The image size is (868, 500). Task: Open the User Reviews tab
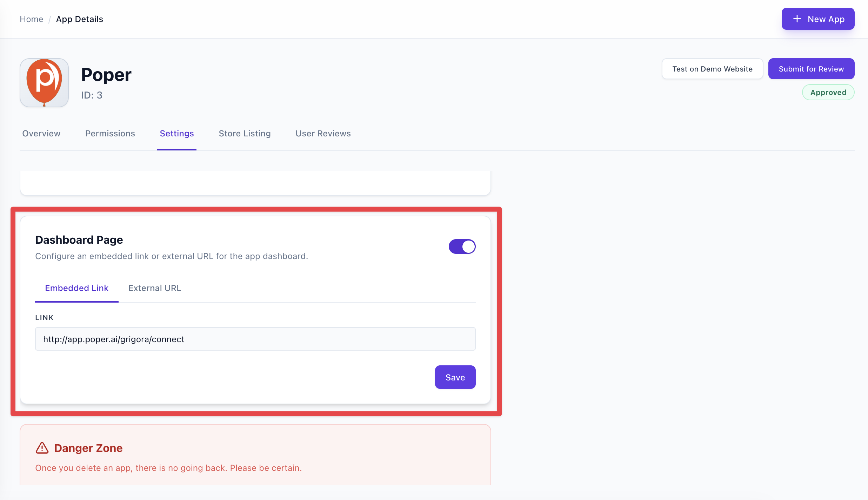pos(323,134)
